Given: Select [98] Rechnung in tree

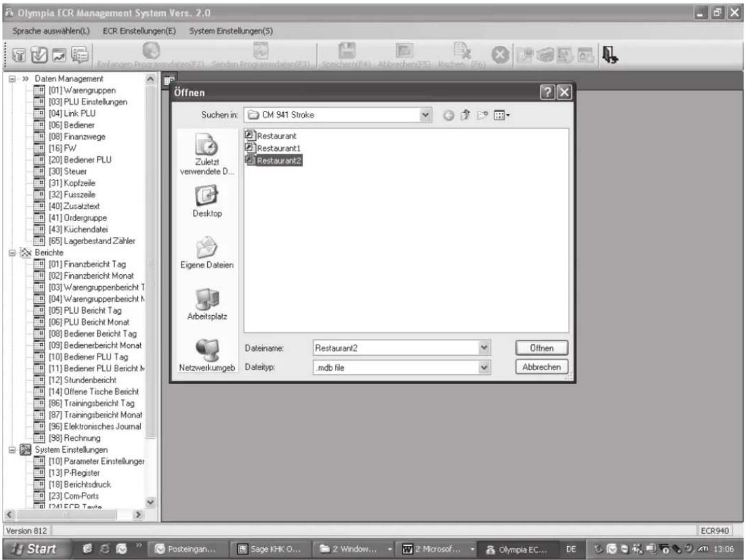Looking at the screenshot, I should 74,438.
